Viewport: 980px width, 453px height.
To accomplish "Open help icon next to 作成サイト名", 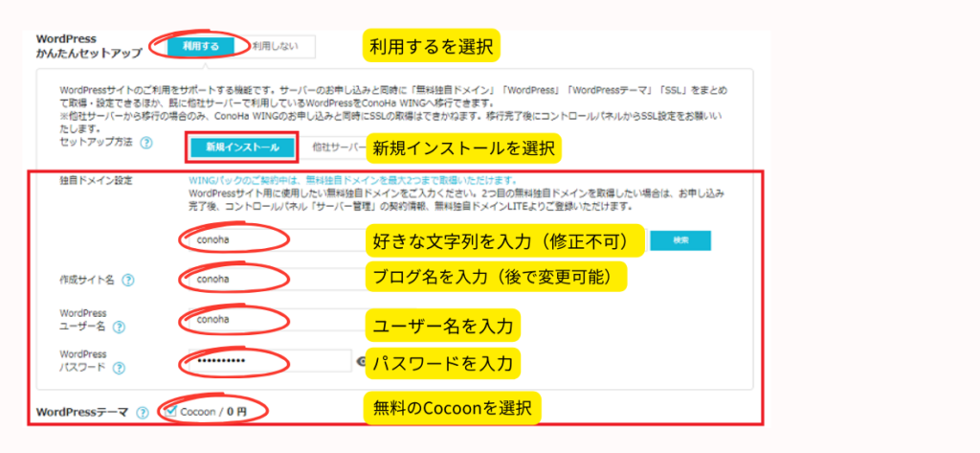I will [128, 281].
